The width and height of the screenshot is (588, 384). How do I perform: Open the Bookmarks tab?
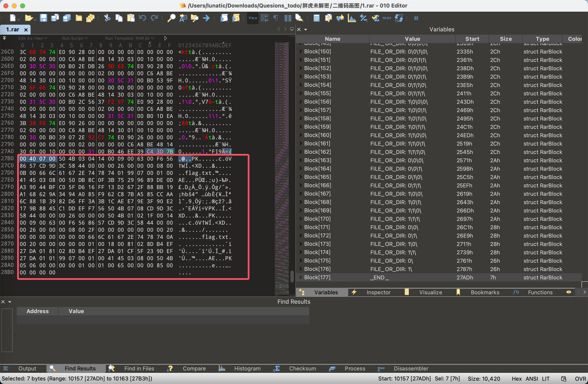point(480,292)
